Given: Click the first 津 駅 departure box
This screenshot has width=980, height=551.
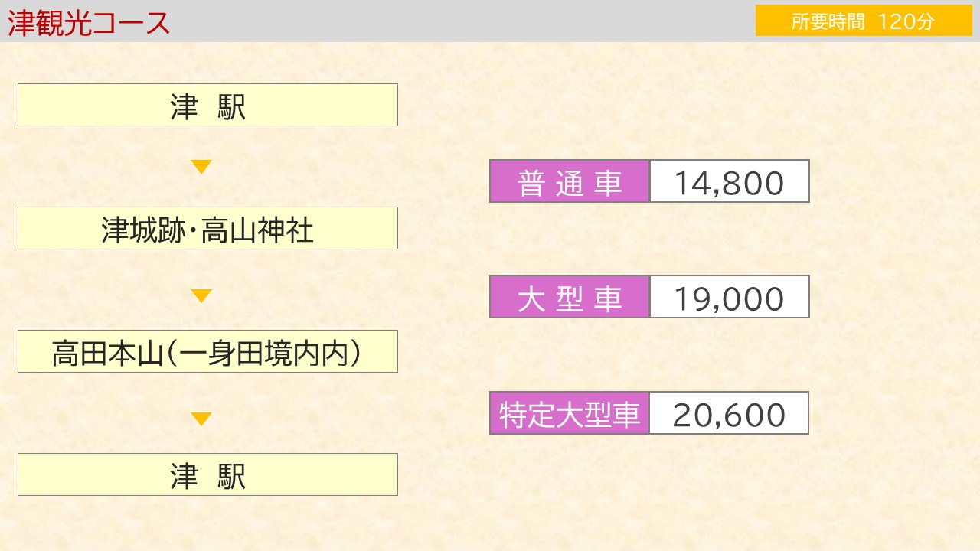Looking at the screenshot, I should (207, 105).
